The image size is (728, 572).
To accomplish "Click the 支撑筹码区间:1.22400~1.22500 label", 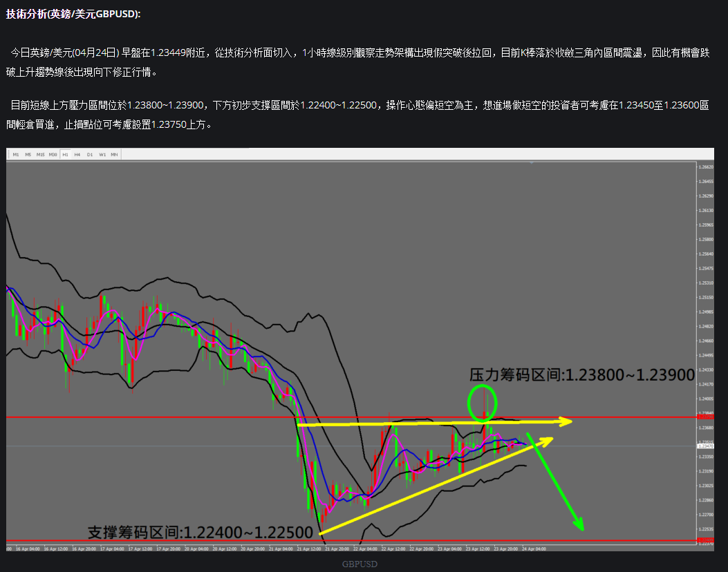I will pyautogui.click(x=200, y=532).
